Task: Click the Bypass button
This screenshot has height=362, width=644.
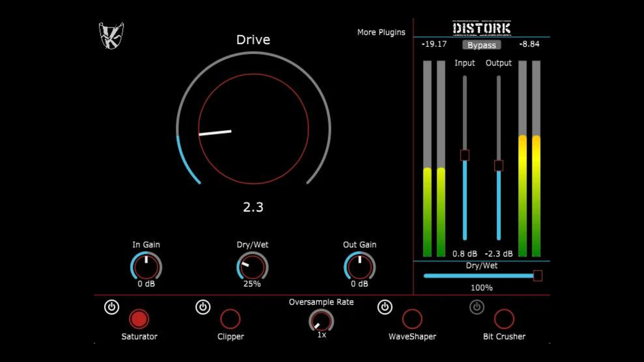Action: (x=481, y=45)
